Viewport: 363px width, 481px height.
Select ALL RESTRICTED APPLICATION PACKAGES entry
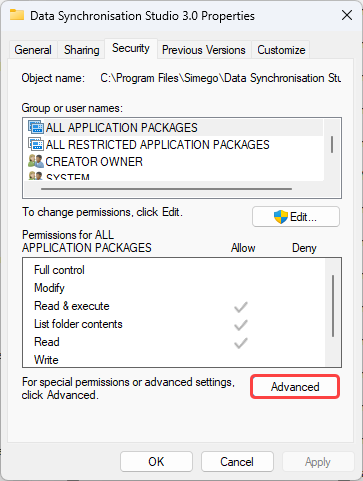pyautogui.click(x=157, y=145)
